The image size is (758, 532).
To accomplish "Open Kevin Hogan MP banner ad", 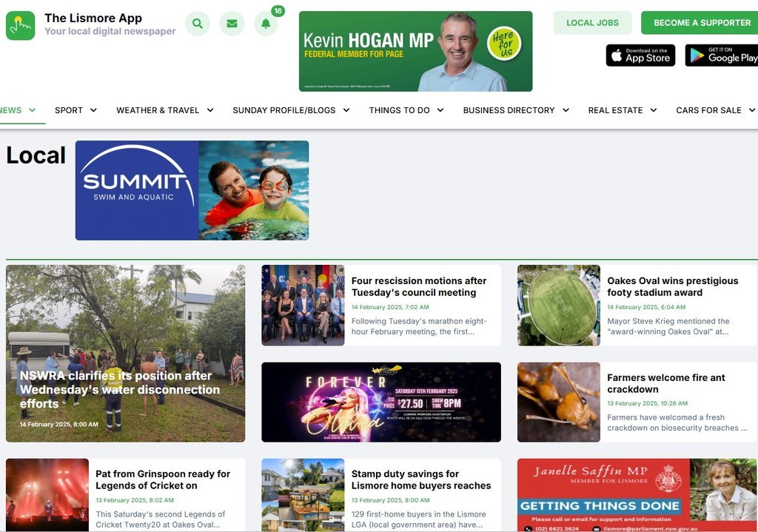I will tap(416, 51).
